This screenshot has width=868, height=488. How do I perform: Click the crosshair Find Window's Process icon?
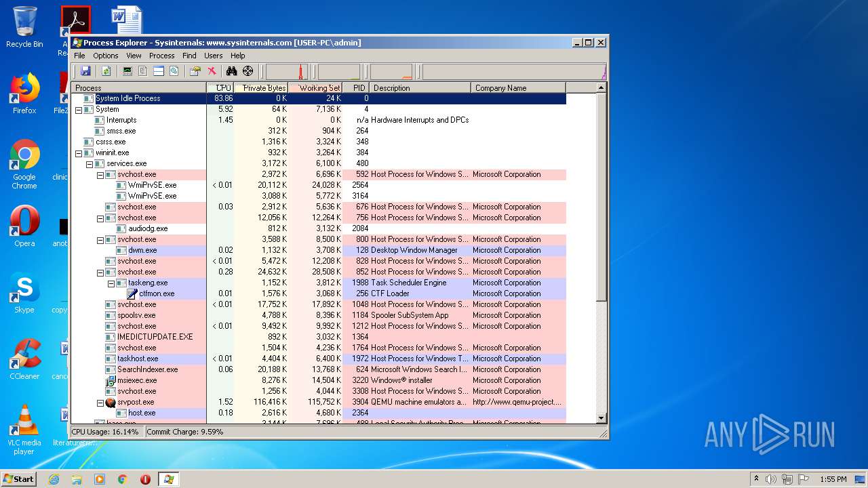tap(248, 71)
